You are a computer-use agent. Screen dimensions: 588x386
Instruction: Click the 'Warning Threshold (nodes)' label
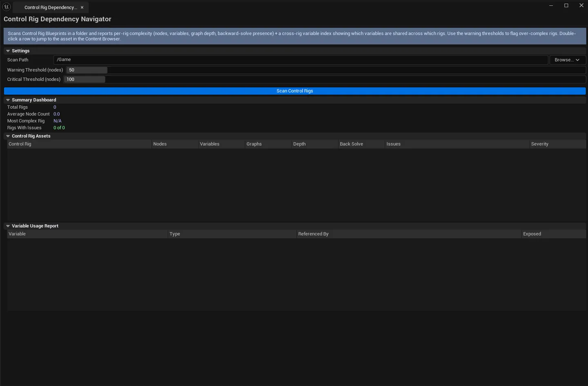click(35, 70)
